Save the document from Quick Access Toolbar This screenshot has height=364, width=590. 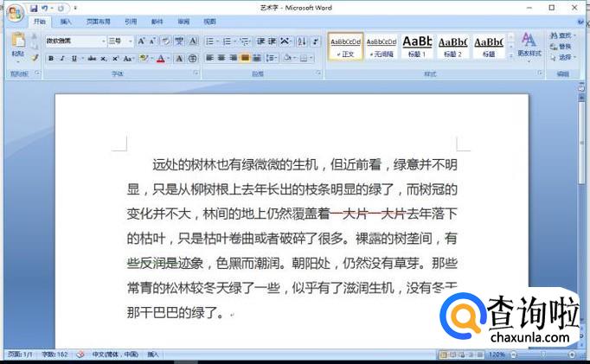point(32,7)
